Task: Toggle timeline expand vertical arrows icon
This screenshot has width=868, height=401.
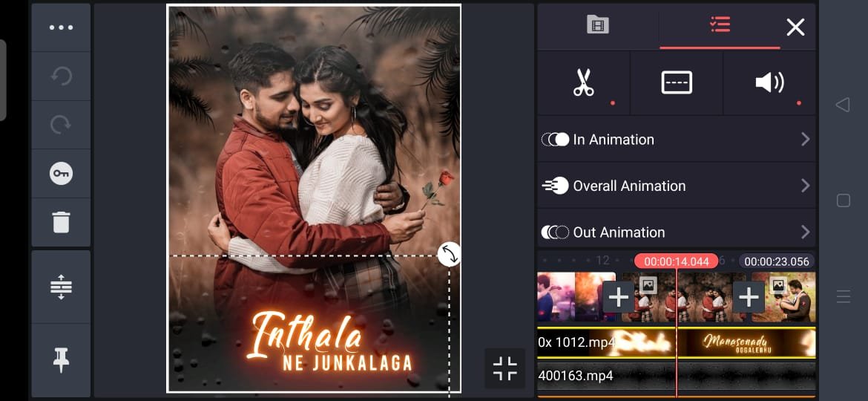Action: coord(61,287)
